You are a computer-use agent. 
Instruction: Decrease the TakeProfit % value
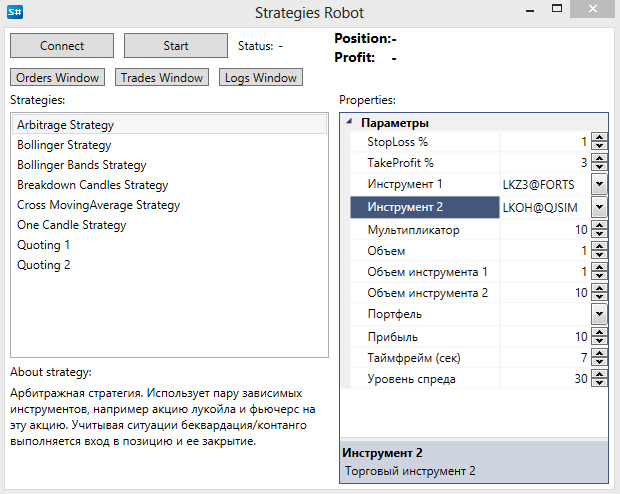pos(598,167)
